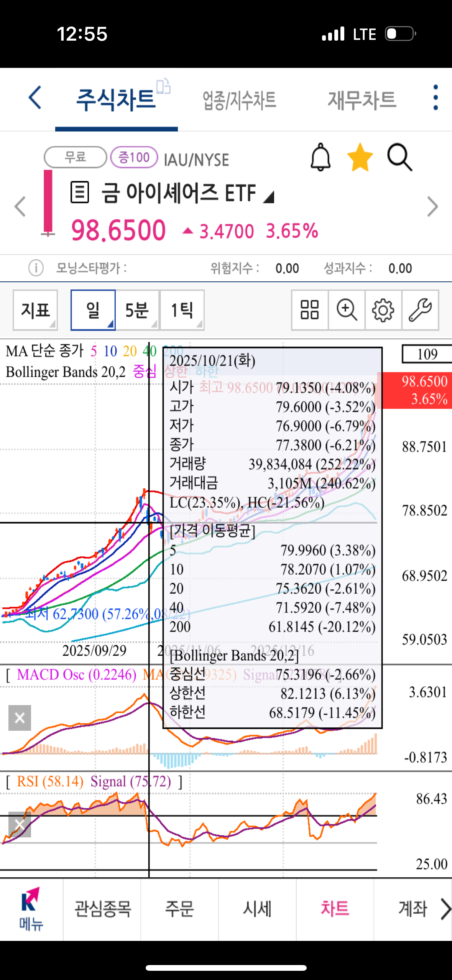Tap MA period 5 legend label
Image resolution: width=452 pixels, height=980 pixels.
tap(94, 351)
